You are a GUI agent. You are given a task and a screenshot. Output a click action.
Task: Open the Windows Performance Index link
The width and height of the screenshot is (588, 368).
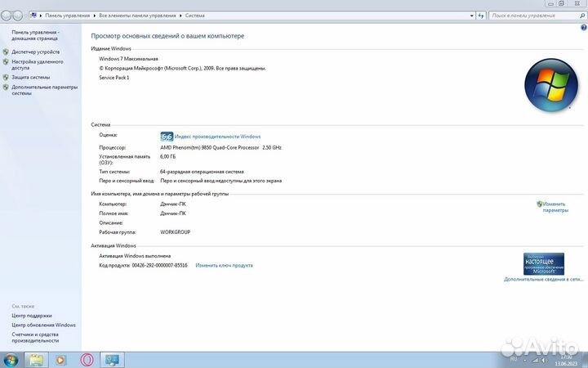pyautogui.click(x=217, y=137)
